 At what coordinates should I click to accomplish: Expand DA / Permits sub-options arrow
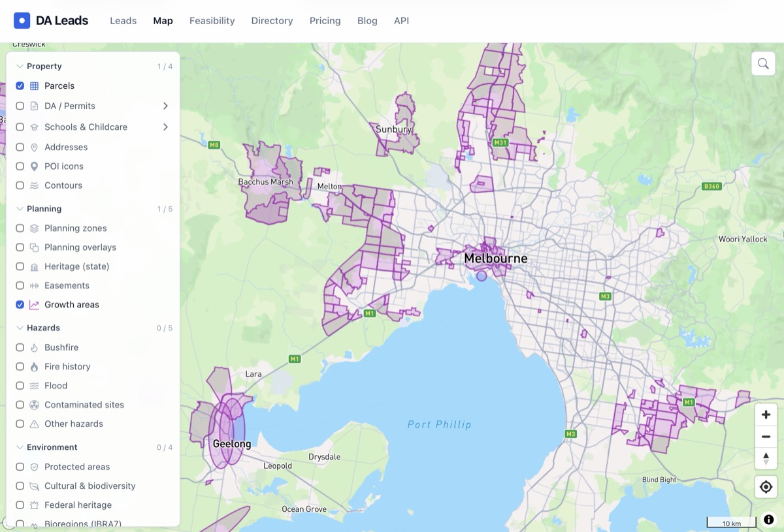165,106
